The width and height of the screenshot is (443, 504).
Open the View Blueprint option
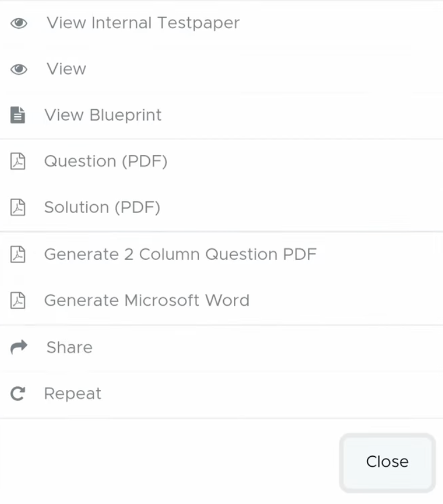pos(103,116)
